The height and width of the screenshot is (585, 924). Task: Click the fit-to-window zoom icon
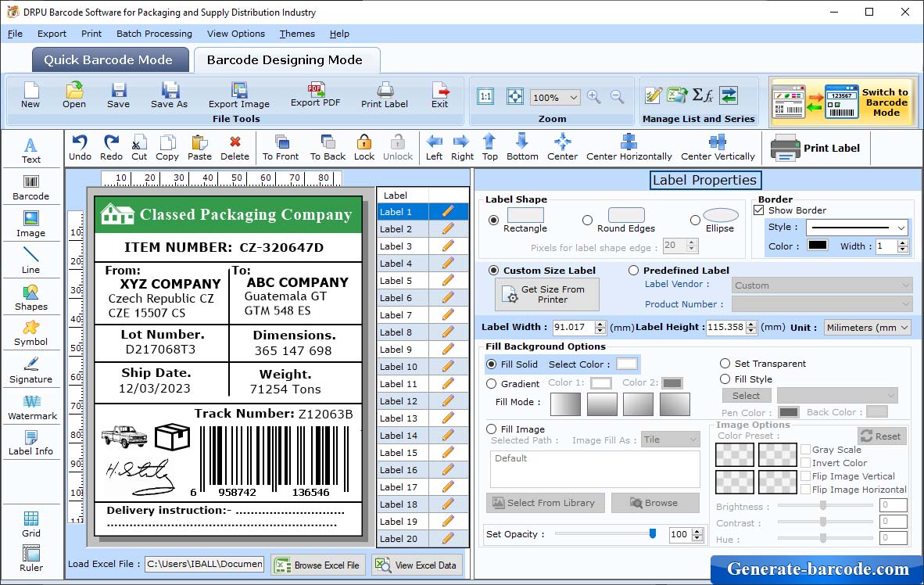tap(515, 97)
